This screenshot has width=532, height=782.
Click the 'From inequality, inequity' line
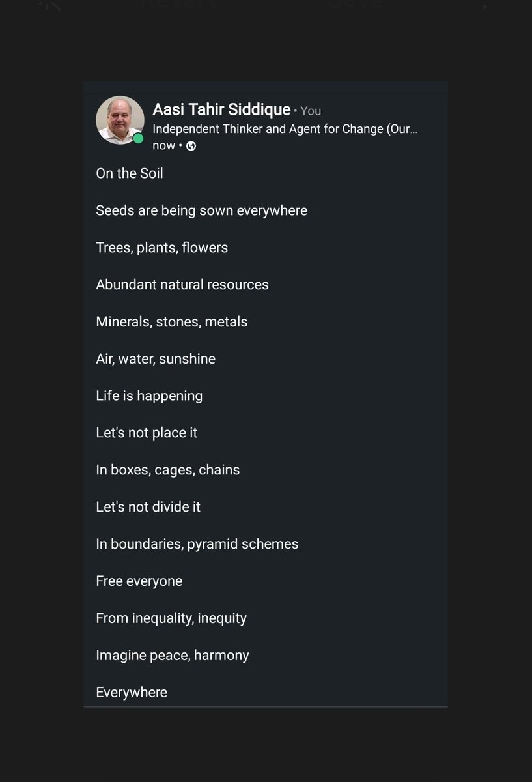coord(171,618)
